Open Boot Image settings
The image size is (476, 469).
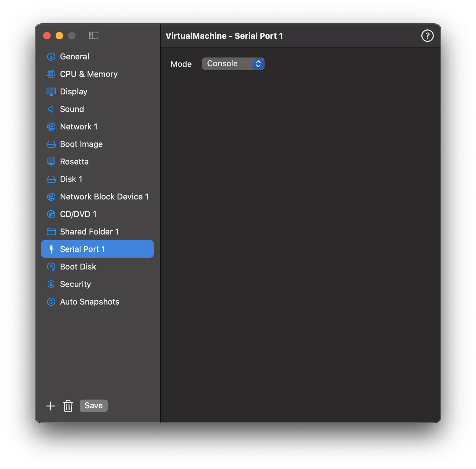(81, 144)
